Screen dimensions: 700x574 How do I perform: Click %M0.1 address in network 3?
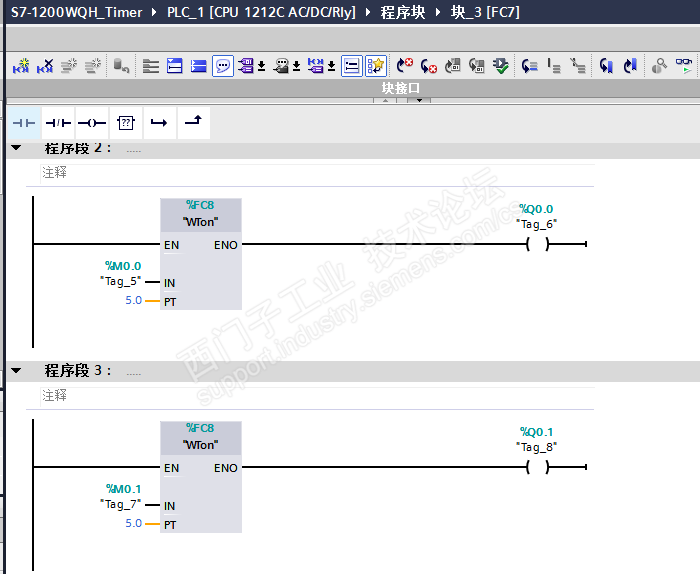click(x=123, y=489)
